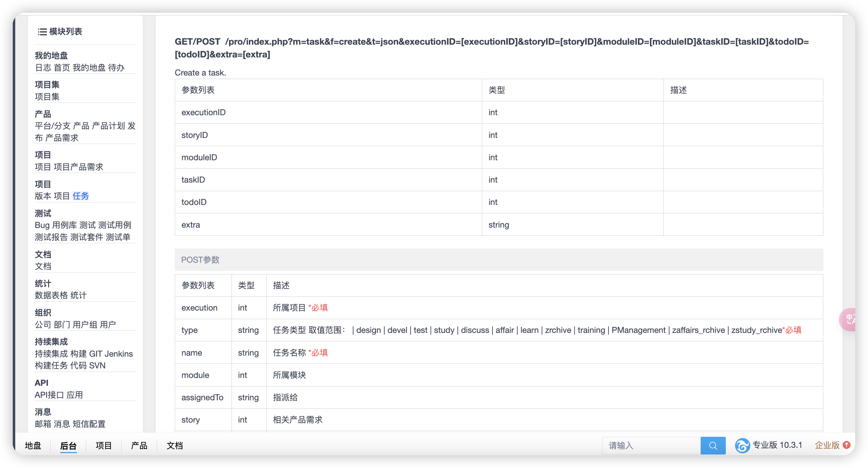Open the 文档 tab in the bottom bar
Screen dimensions: 868x468
click(x=174, y=446)
